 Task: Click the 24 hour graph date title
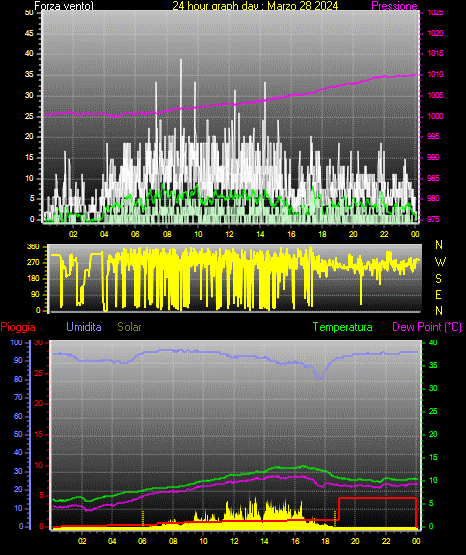pos(255,6)
